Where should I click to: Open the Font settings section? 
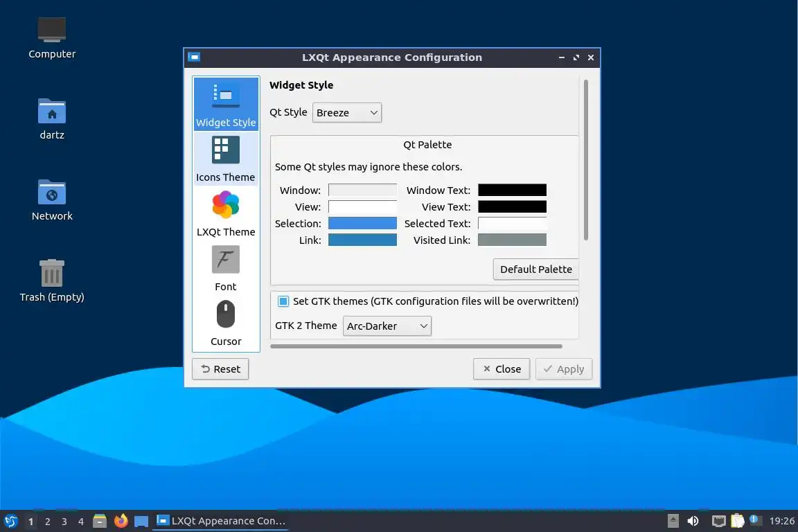pyautogui.click(x=225, y=268)
